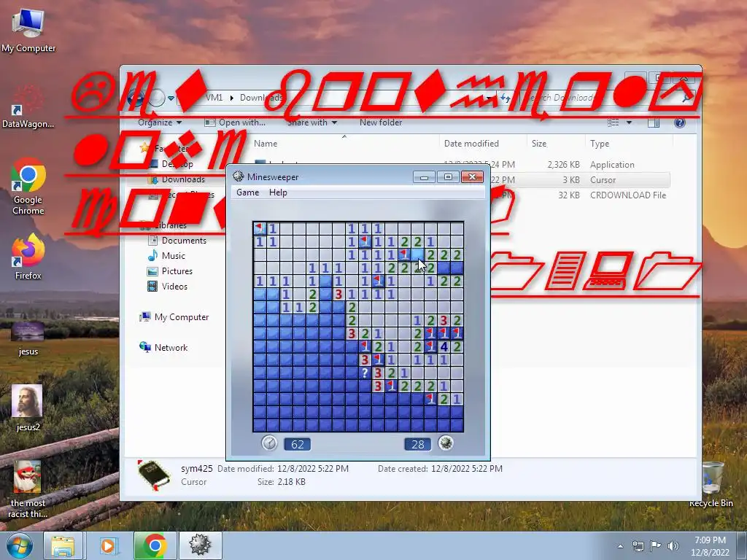Screen dimensions: 747x560
Task: Click New folder in Explorer toolbar
Action: (x=381, y=122)
